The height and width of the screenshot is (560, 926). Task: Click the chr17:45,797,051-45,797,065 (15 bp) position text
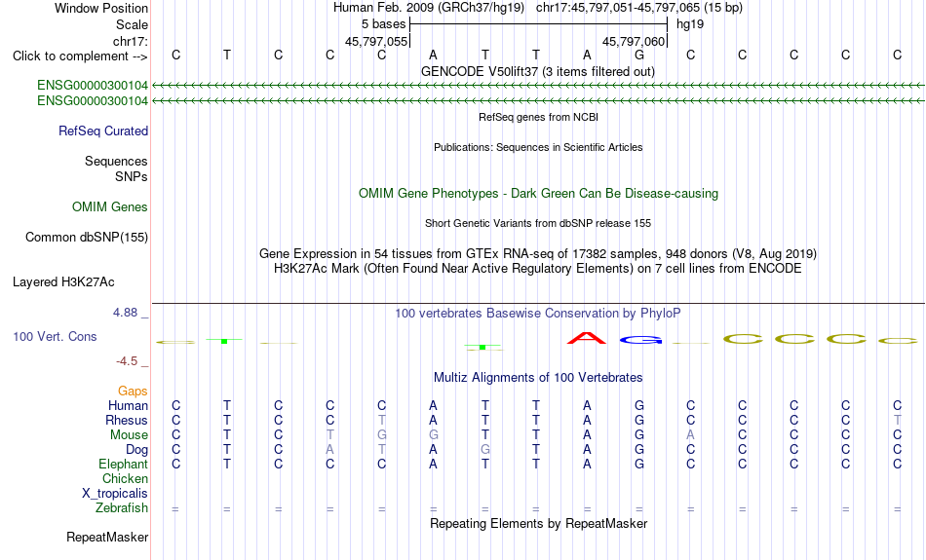(639, 8)
